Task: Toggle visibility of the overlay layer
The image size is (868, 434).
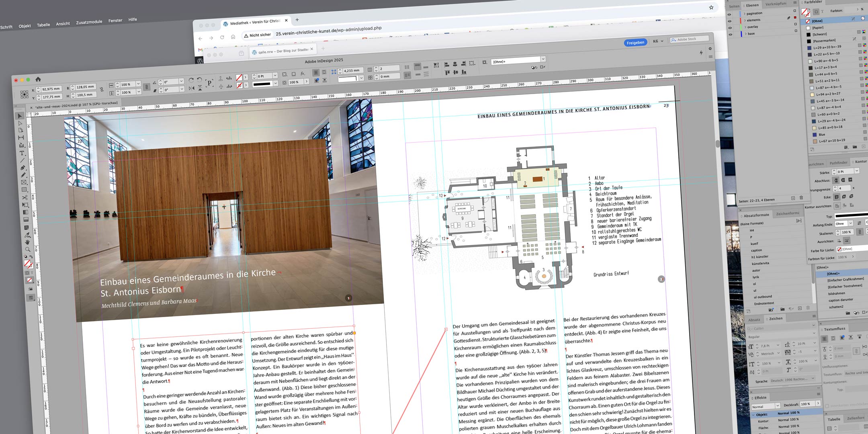Action: [x=730, y=28]
